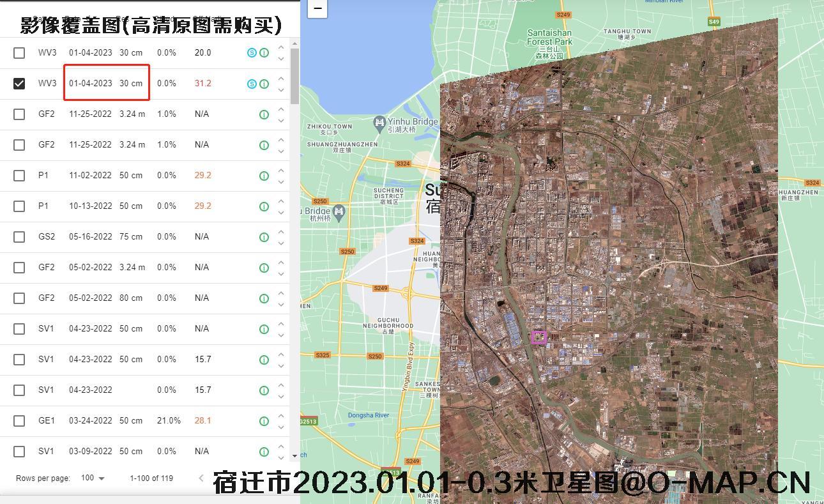Uncheck the selected WV3 01-04-2023 checkbox
This screenshot has width=824, height=504.
(x=19, y=84)
